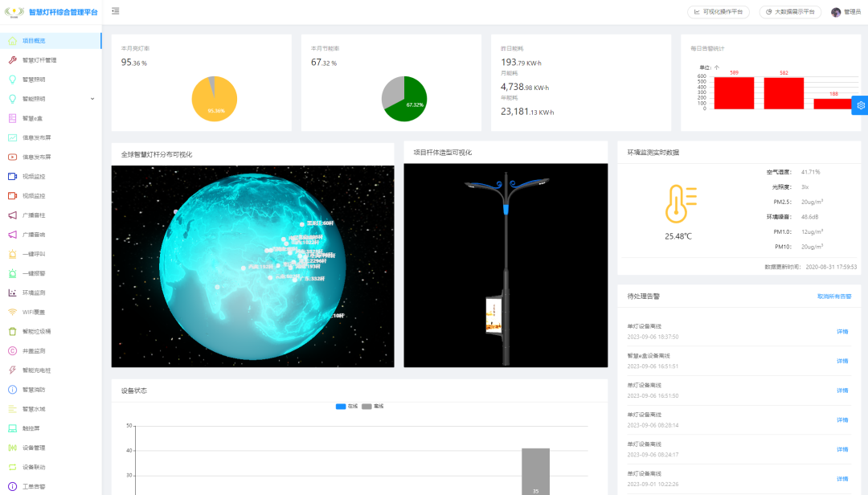Click the 智慧灯杆综合管理平台 logo title

tap(63, 11)
